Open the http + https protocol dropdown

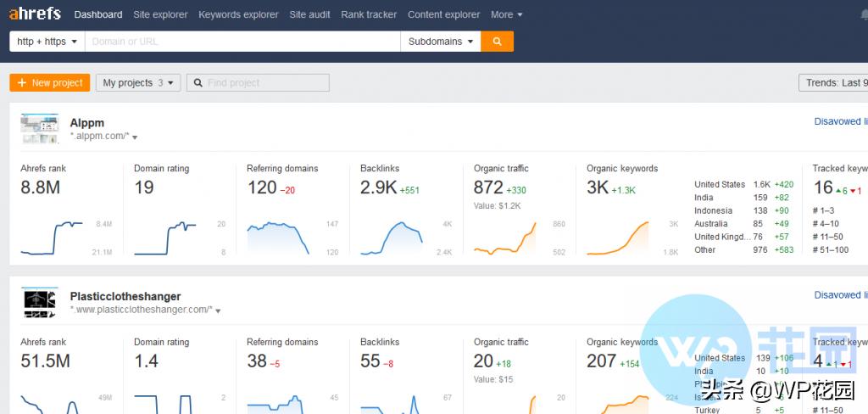coord(47,42)
